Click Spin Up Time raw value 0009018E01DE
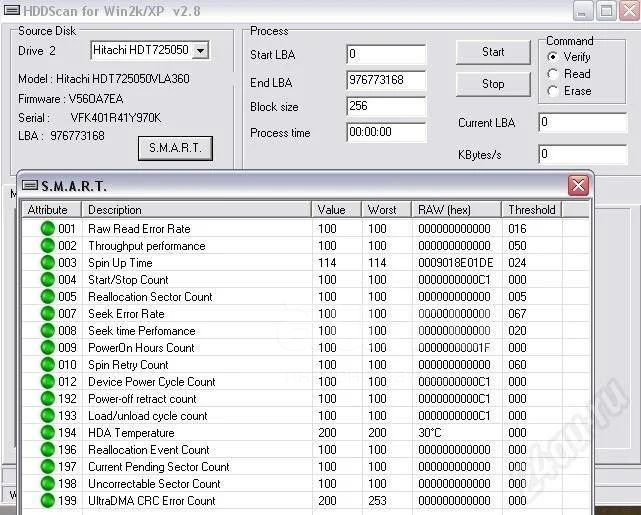641x515 pixels. (x=455, y=263)
